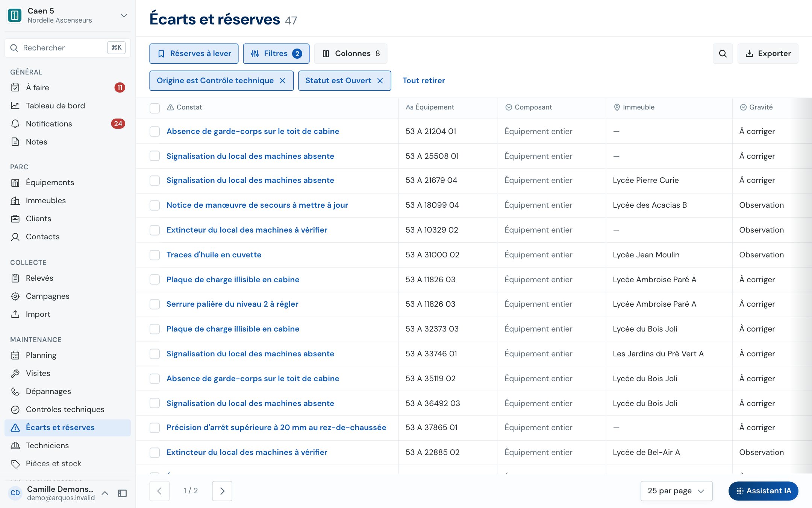Sort by the Équipement column header
The width and height of the screenshot is (812, 508).
pyautogui.click(x=430, y=107)
